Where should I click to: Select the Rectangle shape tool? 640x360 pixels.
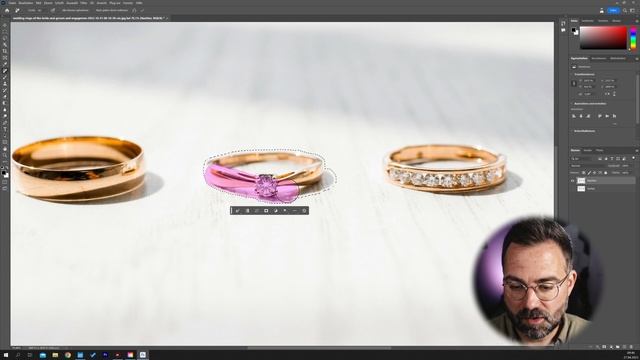pyautogui.click(x=5, y=142)
